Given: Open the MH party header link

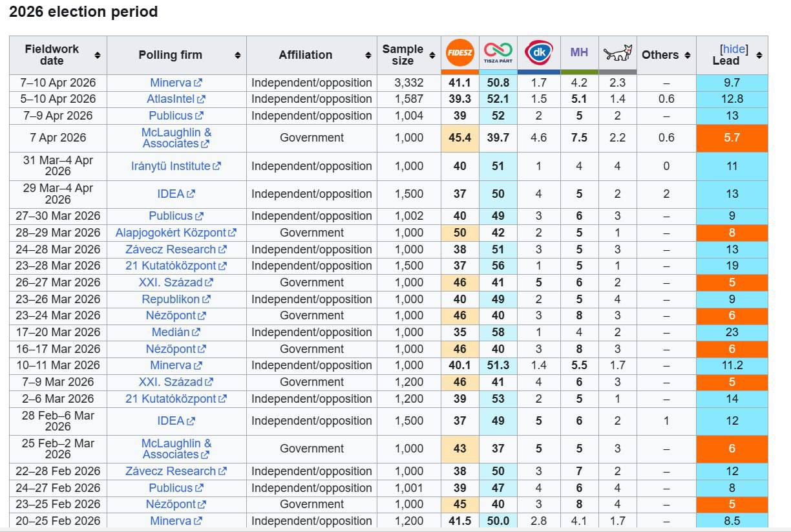Looking at the screenshot, I should 579,52.
